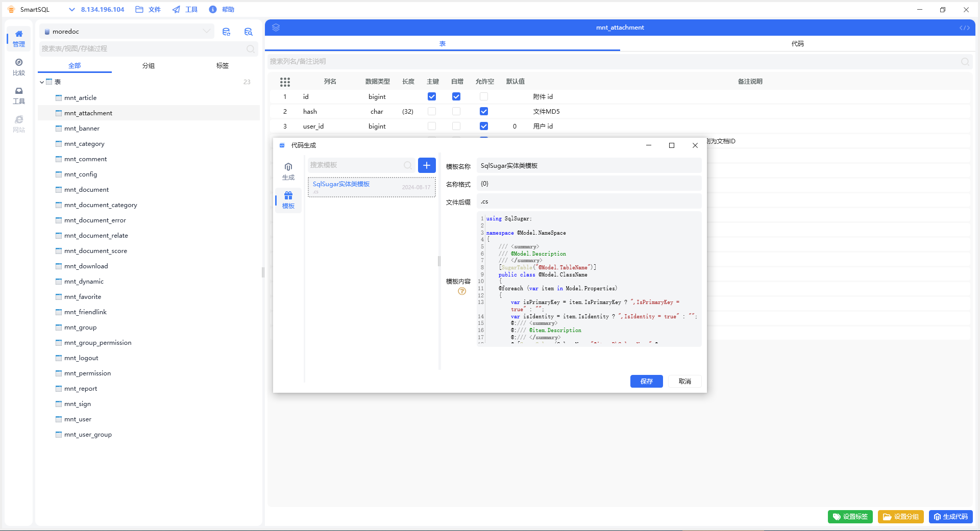Click the table icon of mnt_sign
This screenshot has width=980, height=531.
(59, 404)
